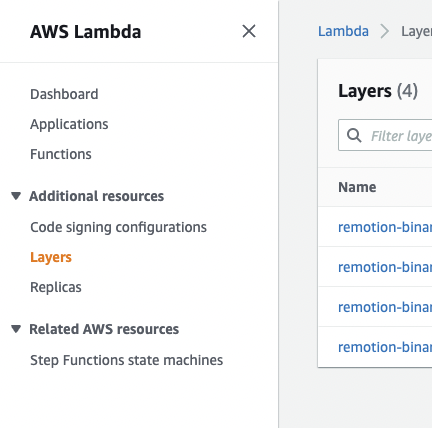Image resolution: width=432 pixels, height=428 pixels.
Task: Click the search magnifier icon in filter box
Action: click(x=354, y=135)
